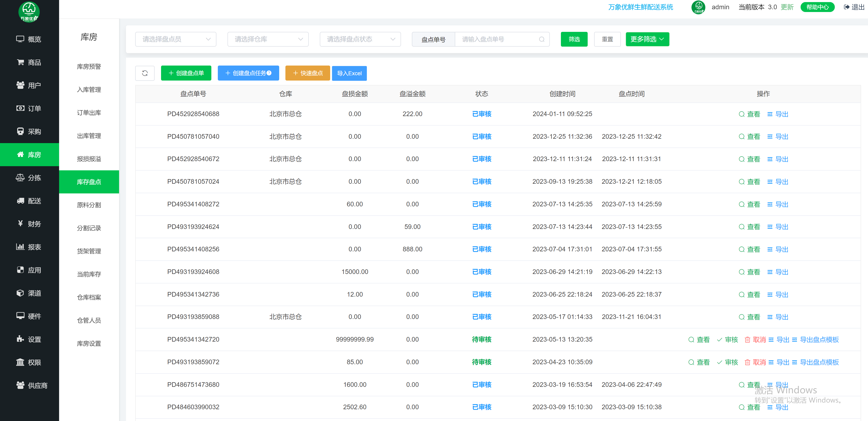Click the 权限 bank building icon
The image size is (868, 421).
(20, 362)
